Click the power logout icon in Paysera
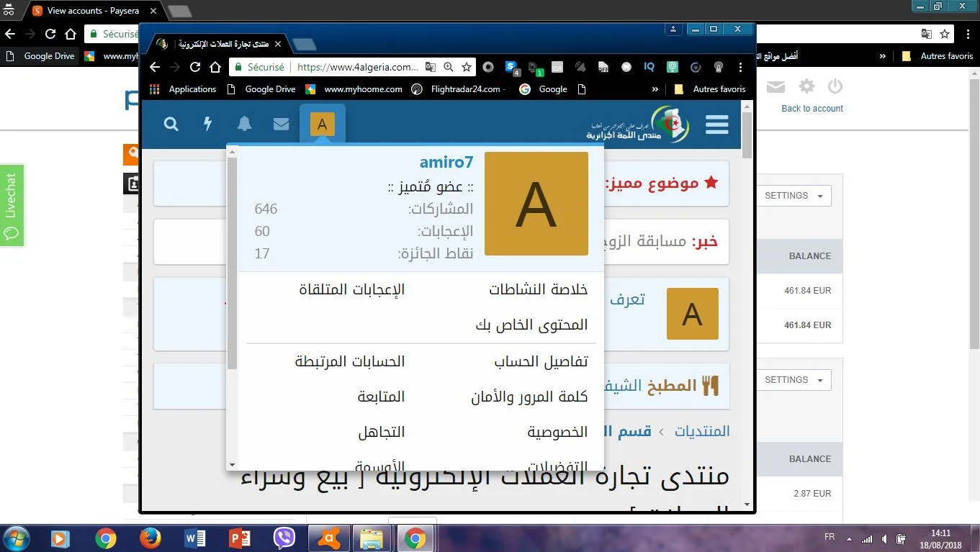 pyautogui.click(x=835, y=87)
